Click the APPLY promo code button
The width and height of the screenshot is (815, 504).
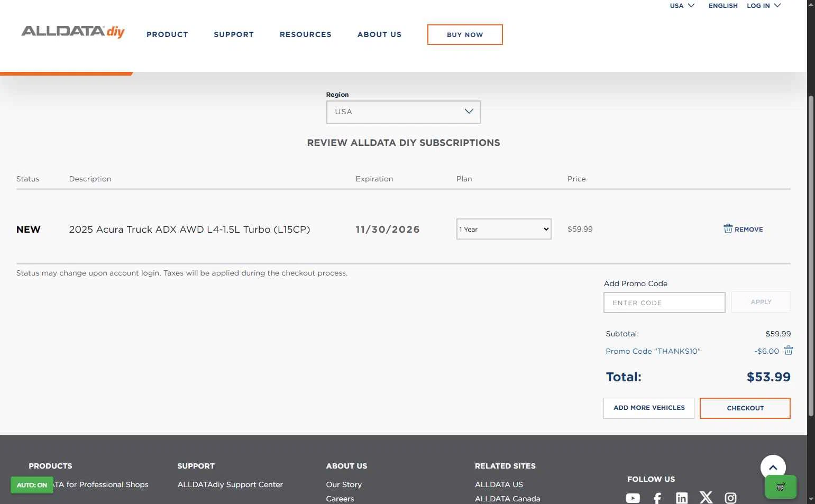pos(761,302)
